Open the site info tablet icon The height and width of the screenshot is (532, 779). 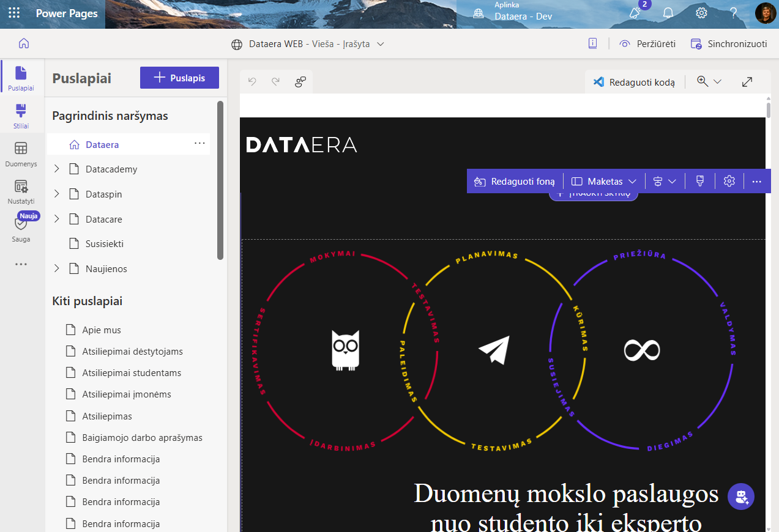point(592,43)
